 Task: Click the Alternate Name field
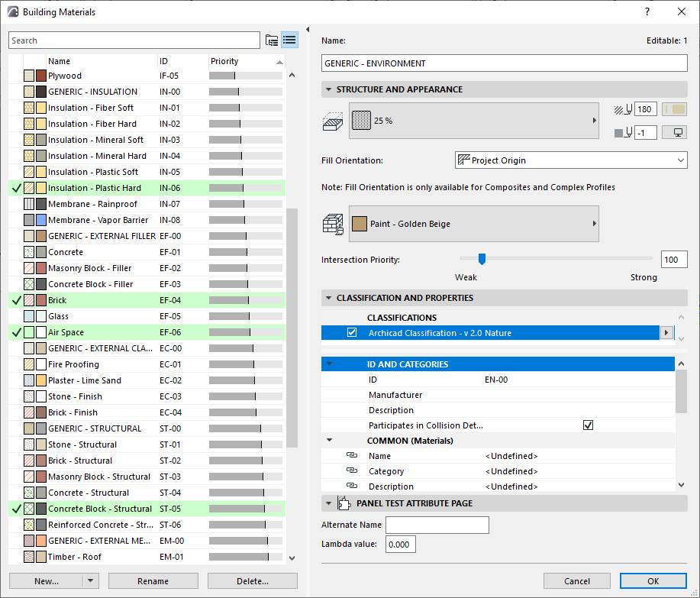[x=437, y=525]
